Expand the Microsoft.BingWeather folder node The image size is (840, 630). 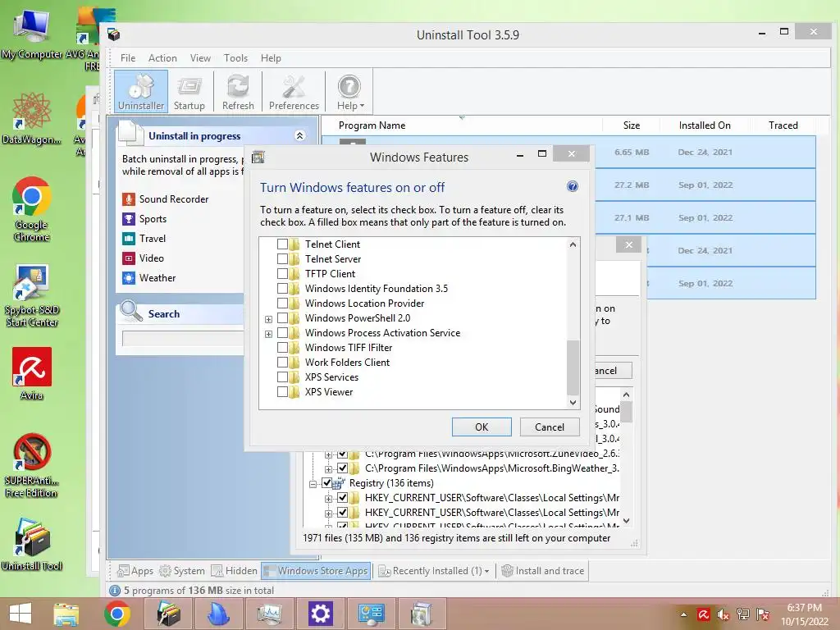(x=328, y=469)
